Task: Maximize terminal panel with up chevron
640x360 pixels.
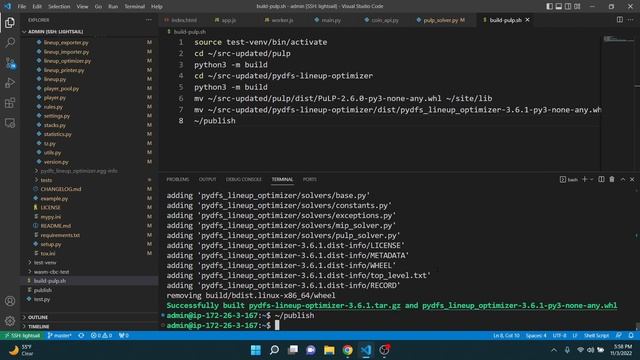Action: coord(623,179)
